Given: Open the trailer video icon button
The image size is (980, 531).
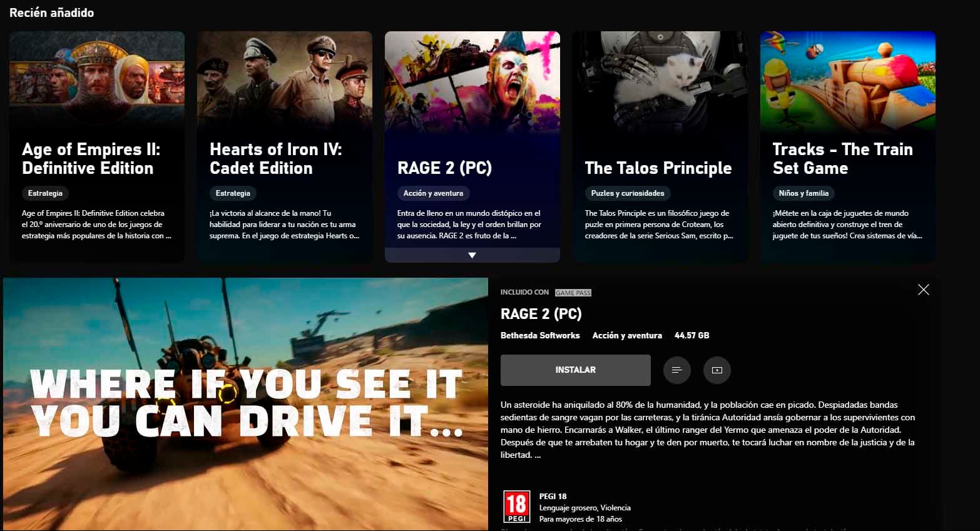Looking at the screenshot, I should coord(717,370).
